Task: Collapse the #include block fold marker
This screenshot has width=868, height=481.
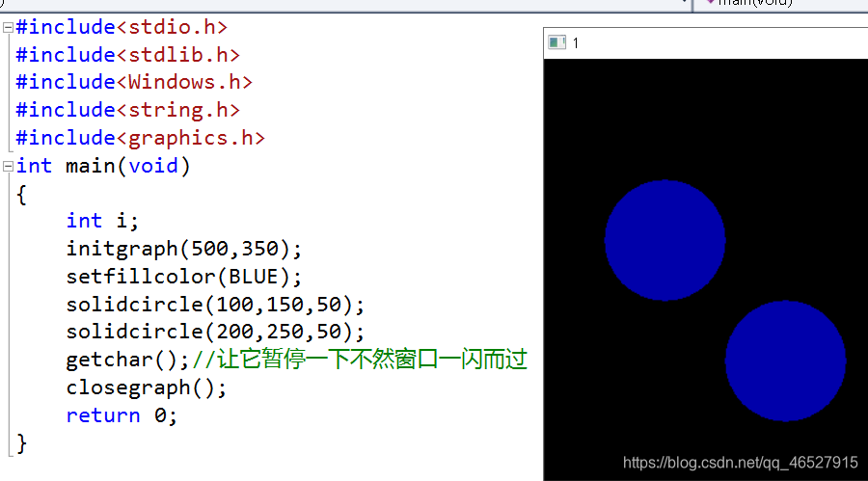Action: point(8,27)
